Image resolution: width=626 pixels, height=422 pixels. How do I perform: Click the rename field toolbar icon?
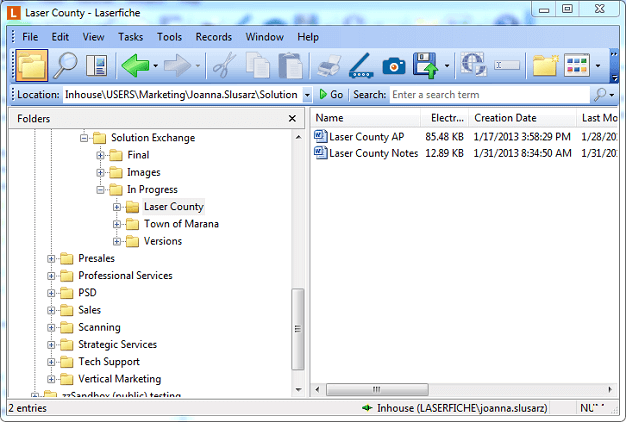(x=507, y=65)
